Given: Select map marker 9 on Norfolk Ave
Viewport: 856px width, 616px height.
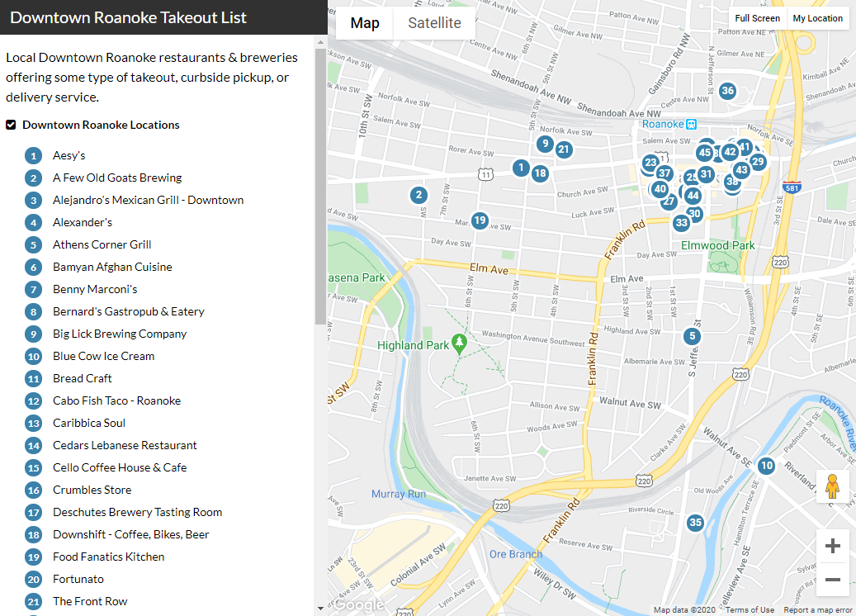Looking at the screenshot, I should (x=545, y=144).
